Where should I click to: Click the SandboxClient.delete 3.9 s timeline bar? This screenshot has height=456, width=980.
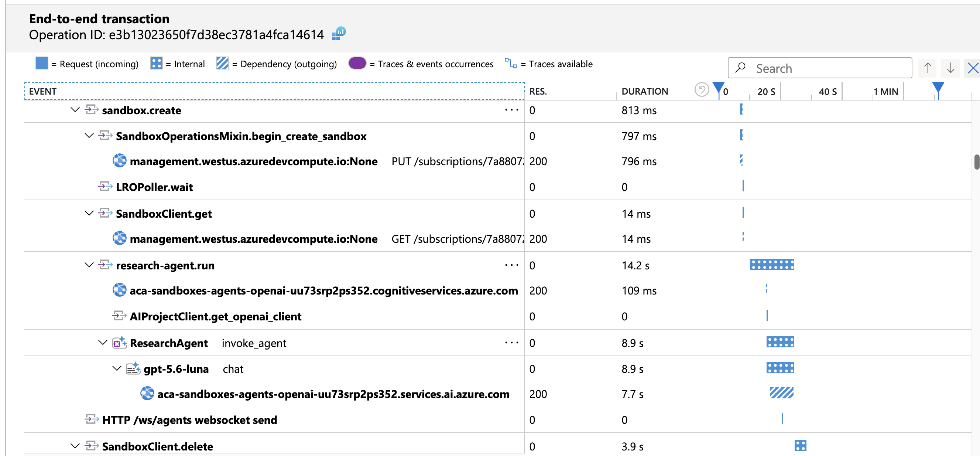click(800, 445)
